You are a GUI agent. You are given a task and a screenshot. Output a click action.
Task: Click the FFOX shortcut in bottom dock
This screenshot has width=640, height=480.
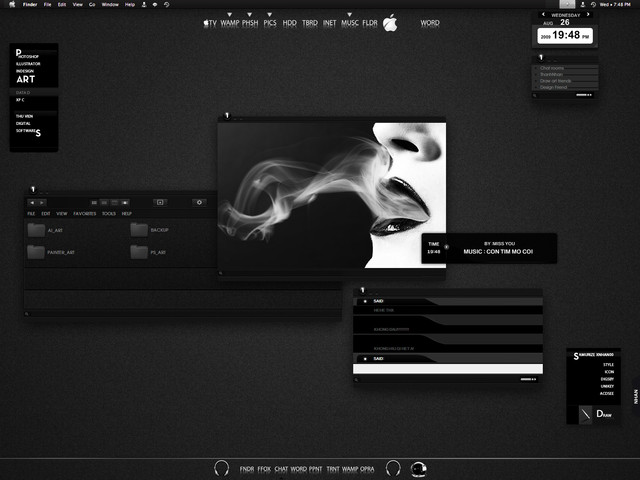pyautogui.click(x=264, y=468)
